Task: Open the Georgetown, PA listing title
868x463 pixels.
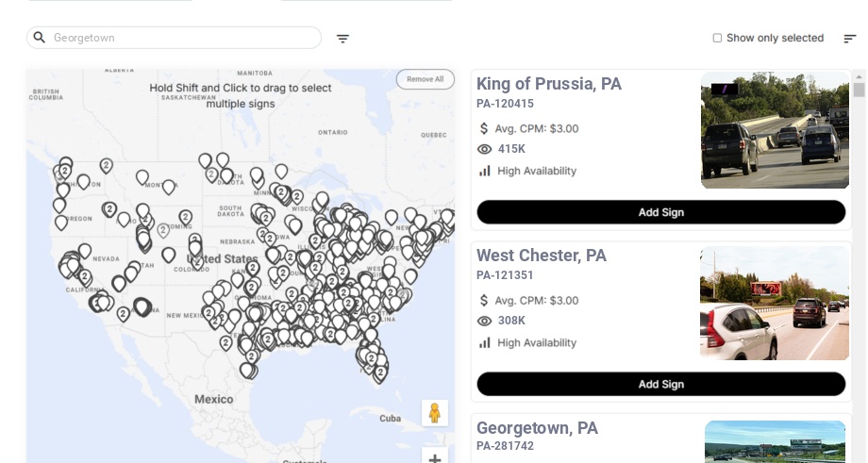Action: pos(537,428)
